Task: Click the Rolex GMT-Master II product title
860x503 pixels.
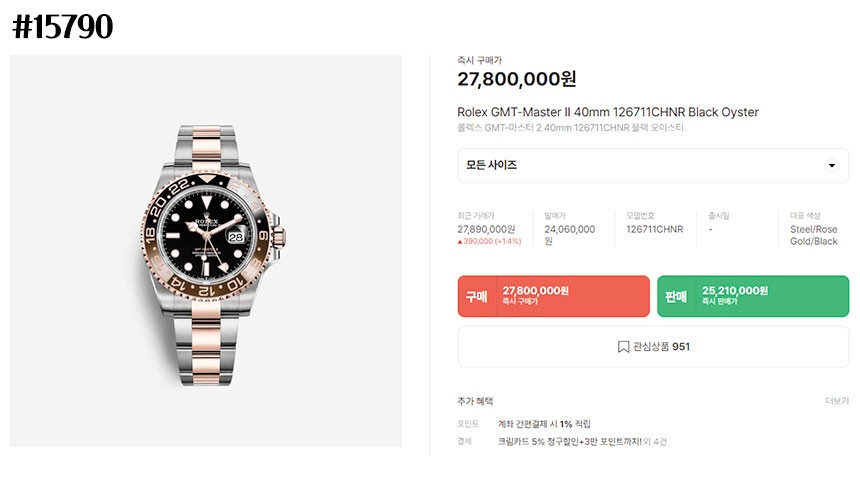Action: 608,112
